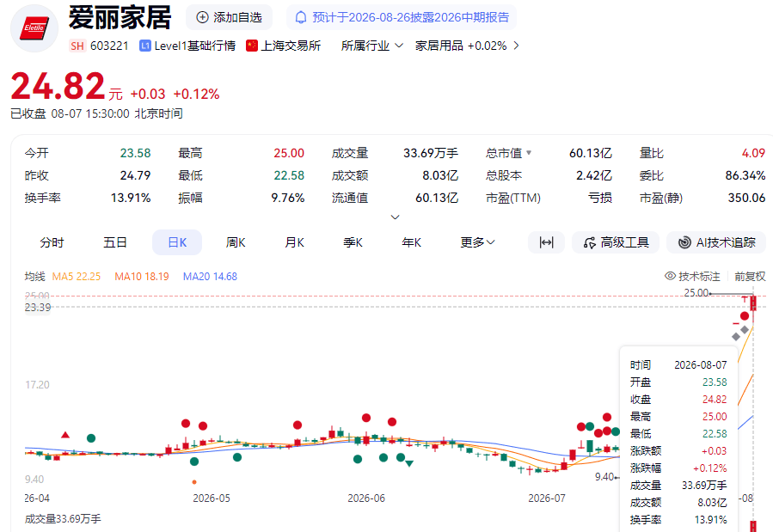Switch to the 年K tab
Image resolution: width=773 pixels, height=532 pixels.
pyautogui.click(x=412, y=242)
